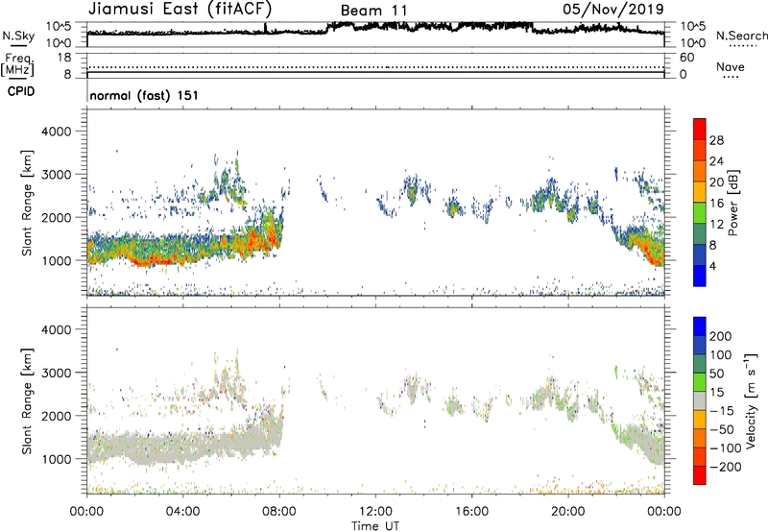Viewport: 768px width, 532px height.
Task: Click the left "10^5" noise axis tick
Action: point(59,27)
